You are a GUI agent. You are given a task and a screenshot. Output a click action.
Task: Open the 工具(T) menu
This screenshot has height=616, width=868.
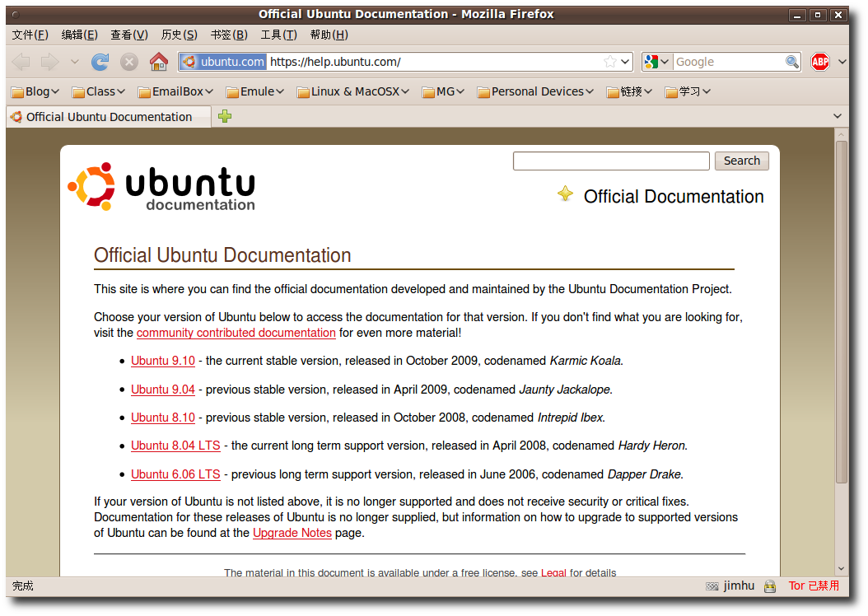coord(279,35)
